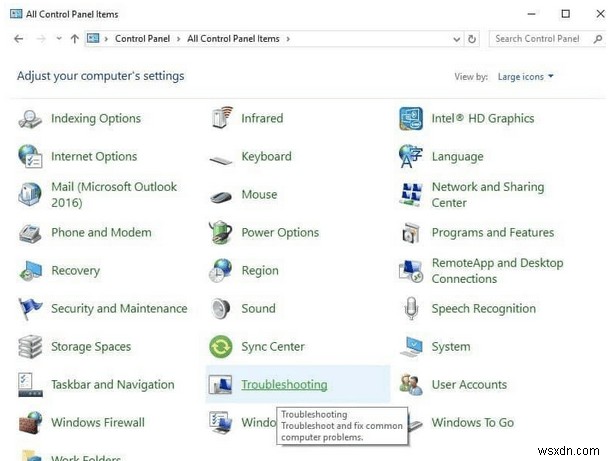611x461 pixels.
Task: Open the Indexing Options icon
Action: tap(30, 118)
